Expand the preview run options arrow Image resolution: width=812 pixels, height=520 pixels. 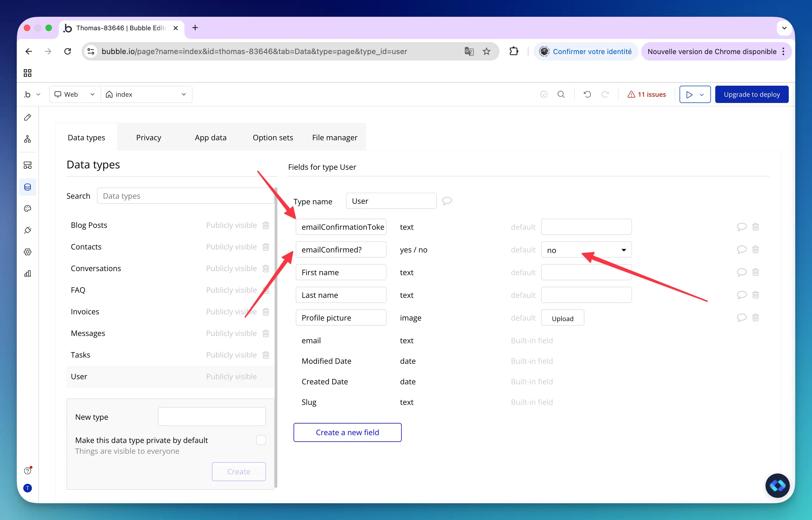point(702,95)
